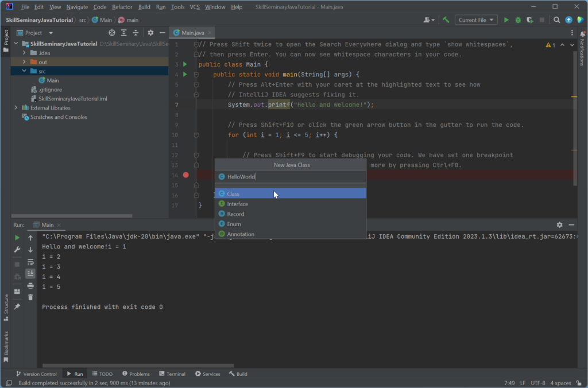Click the IDE update arrow icon
Screen dimensions: 588x388
[x=568, y=20]
